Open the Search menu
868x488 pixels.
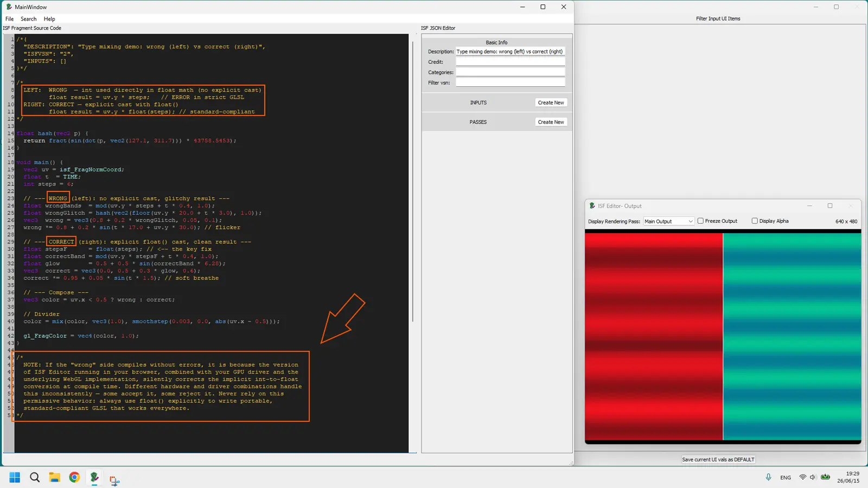tap(29, 18)
